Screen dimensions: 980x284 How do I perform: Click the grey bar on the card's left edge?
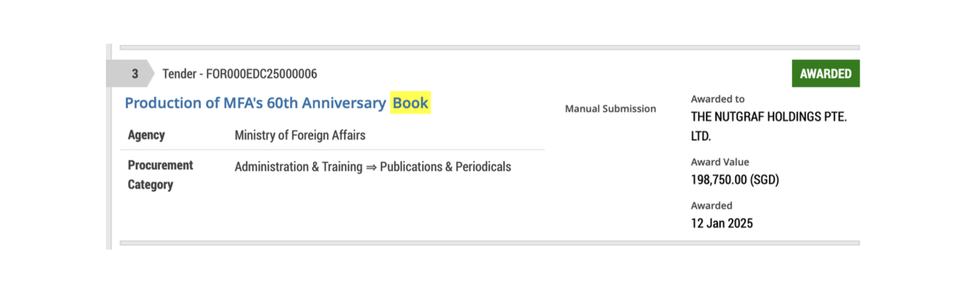pos(109,147)
